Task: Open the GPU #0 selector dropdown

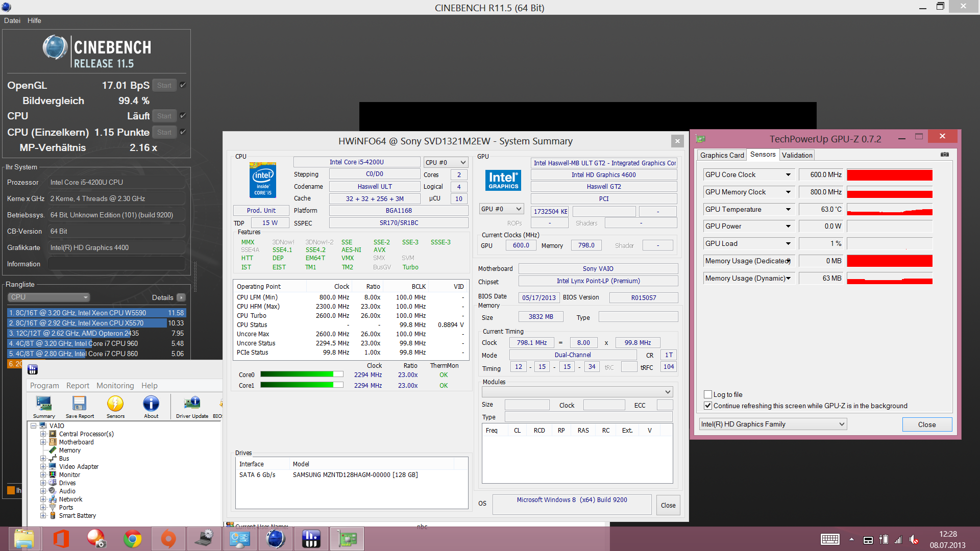Action: [502, 209]
